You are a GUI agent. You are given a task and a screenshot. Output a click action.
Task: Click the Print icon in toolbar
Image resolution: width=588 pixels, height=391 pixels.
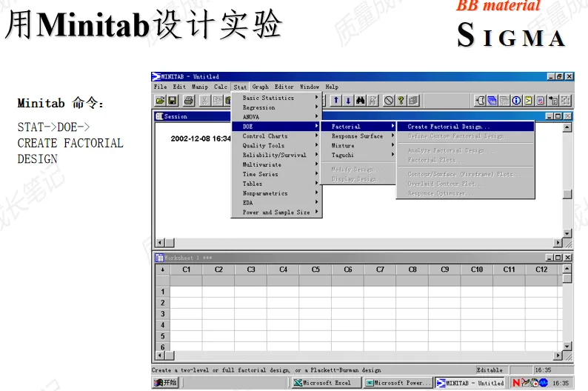point(189,101)
